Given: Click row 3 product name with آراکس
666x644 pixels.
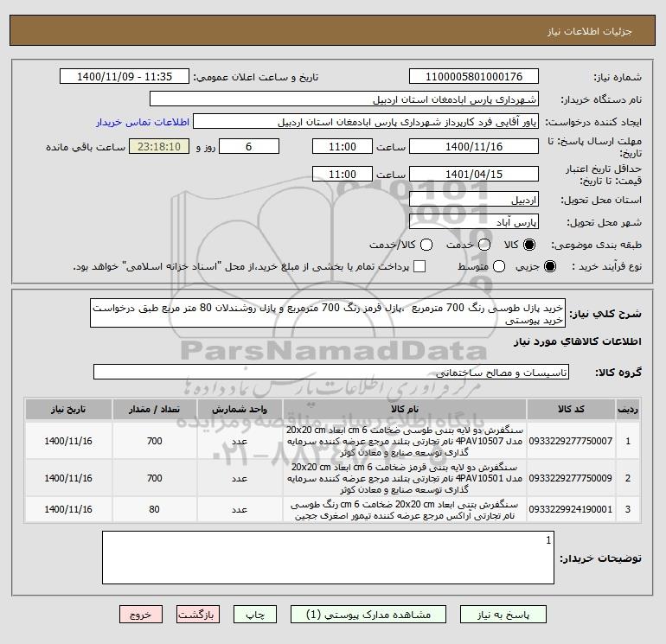Looking at the screenshot, I should pos(405,510).
